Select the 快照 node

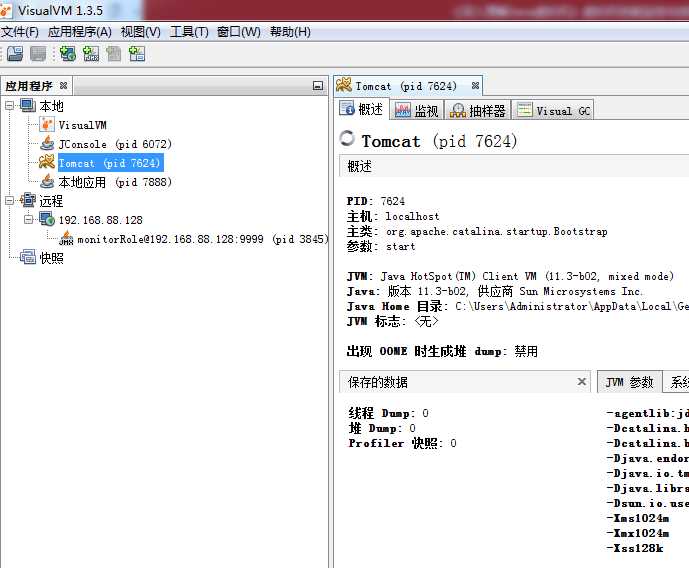tap(51, 258)
